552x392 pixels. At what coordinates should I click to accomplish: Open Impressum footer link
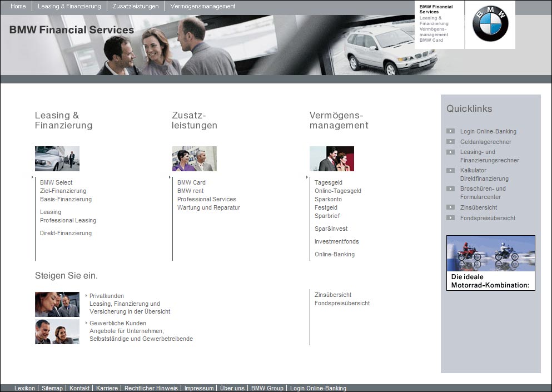point(199,388)
